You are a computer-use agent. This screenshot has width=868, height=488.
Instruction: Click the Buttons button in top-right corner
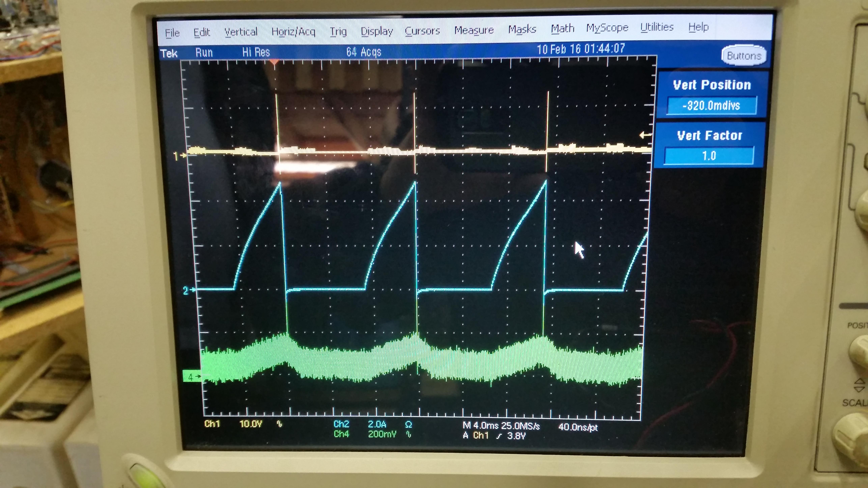click(744, 56)
